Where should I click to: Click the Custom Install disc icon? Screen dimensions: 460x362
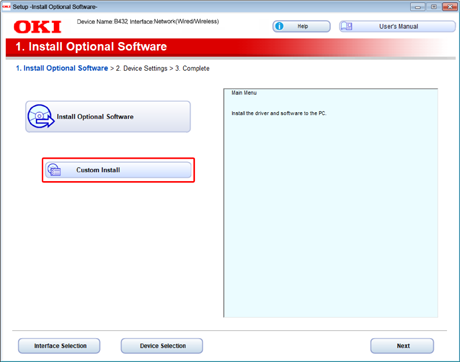[x=54, y=170]
